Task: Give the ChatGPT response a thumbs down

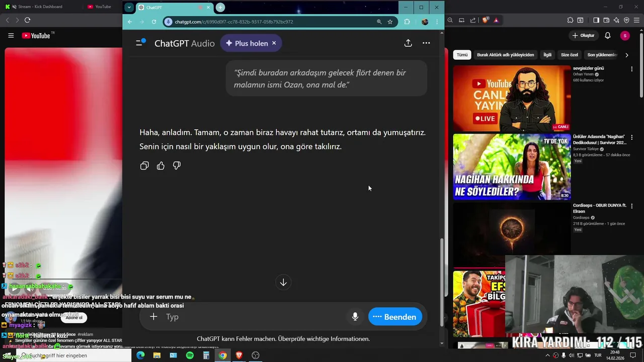Action: (177, 166)
